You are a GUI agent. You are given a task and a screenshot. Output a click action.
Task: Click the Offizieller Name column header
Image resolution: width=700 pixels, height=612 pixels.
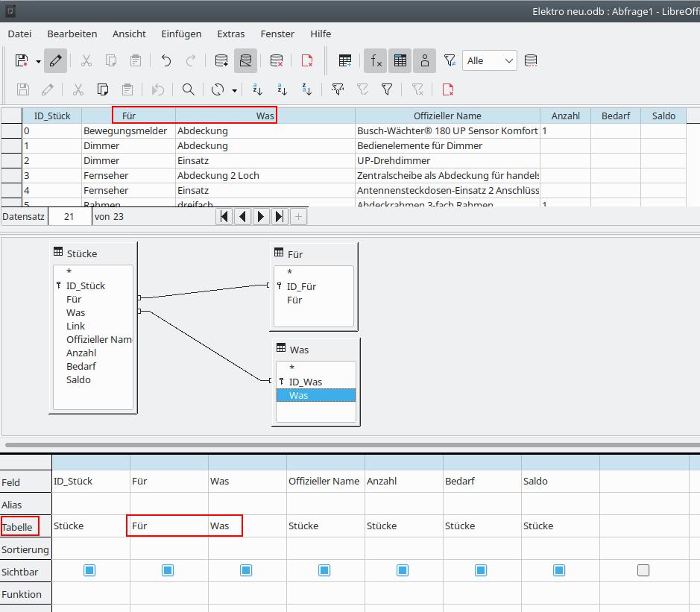(x=447, y=116)
